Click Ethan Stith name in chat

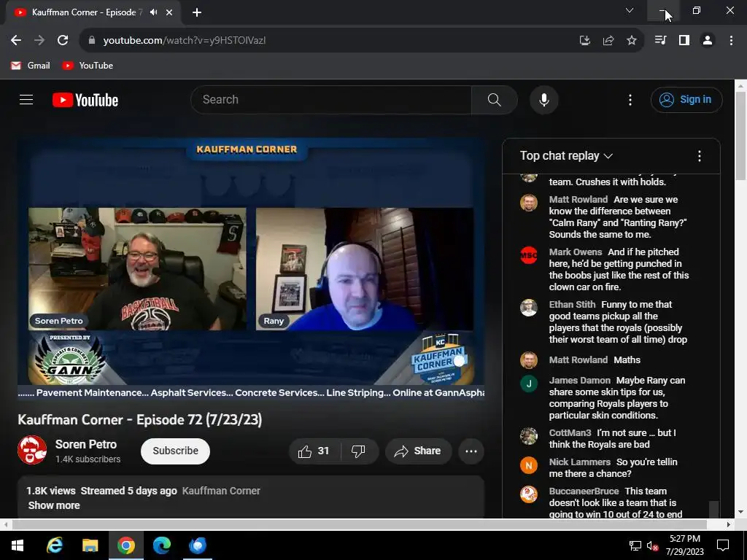click(572, 304)
